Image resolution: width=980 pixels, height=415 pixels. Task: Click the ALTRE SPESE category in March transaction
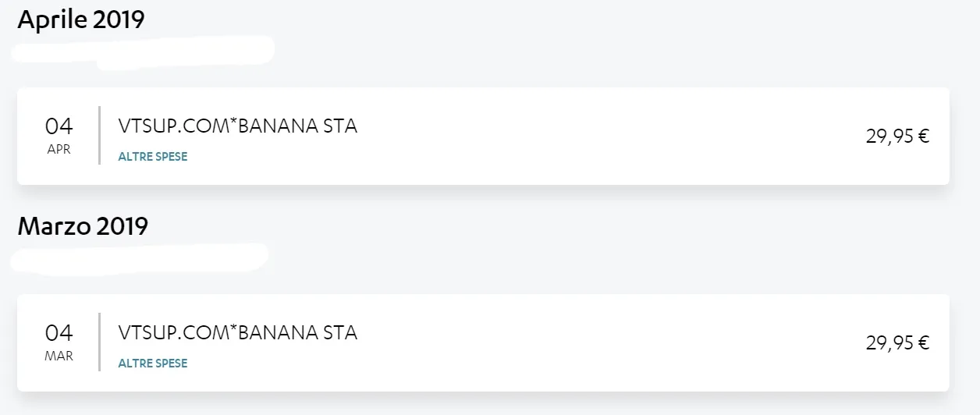coord(153,364)
